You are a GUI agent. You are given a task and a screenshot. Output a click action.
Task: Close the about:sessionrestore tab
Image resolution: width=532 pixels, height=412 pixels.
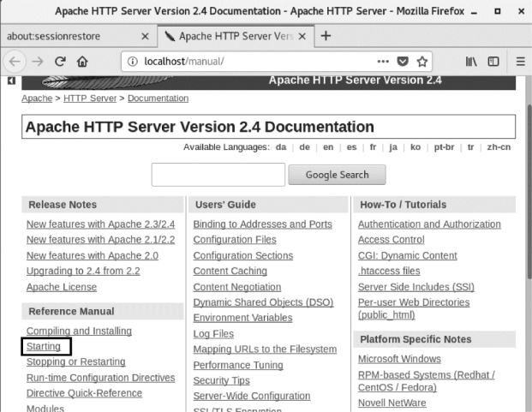(145, 36)
